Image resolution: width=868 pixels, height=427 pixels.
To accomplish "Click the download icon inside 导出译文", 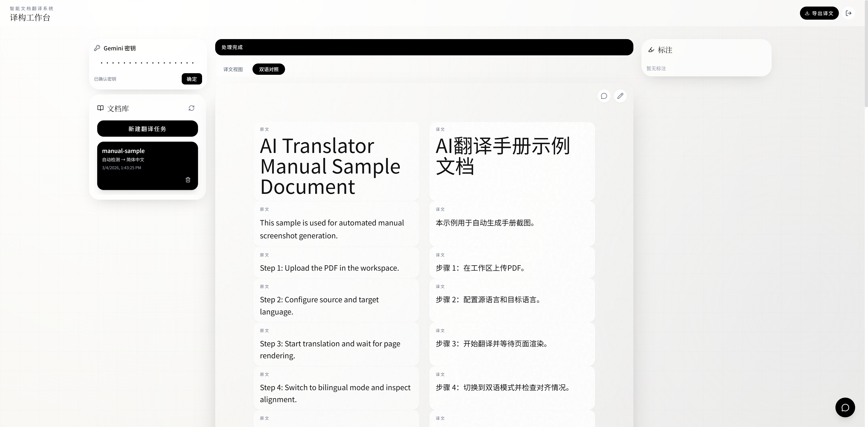I will coord(807,13).
